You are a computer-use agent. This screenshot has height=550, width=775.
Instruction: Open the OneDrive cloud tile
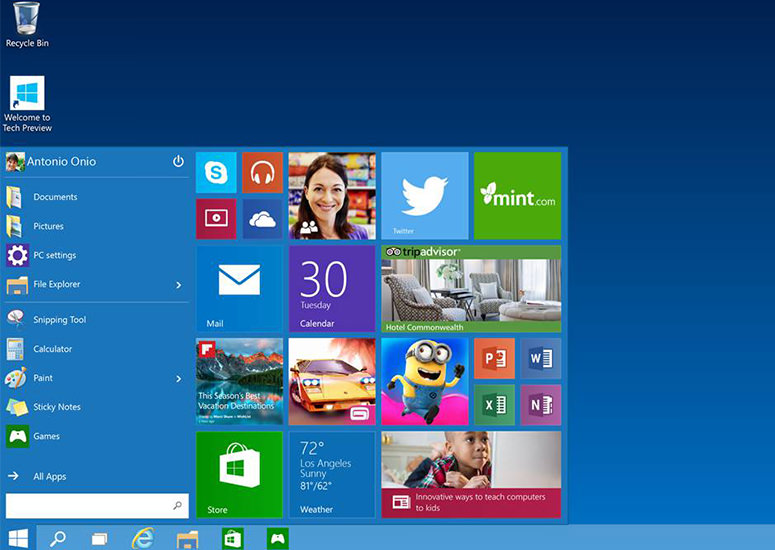pyautogui.click(x=262, y=219)
